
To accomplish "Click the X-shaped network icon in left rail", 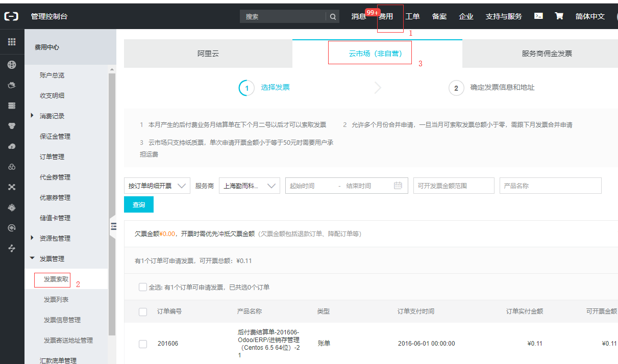I will [12, 187].
